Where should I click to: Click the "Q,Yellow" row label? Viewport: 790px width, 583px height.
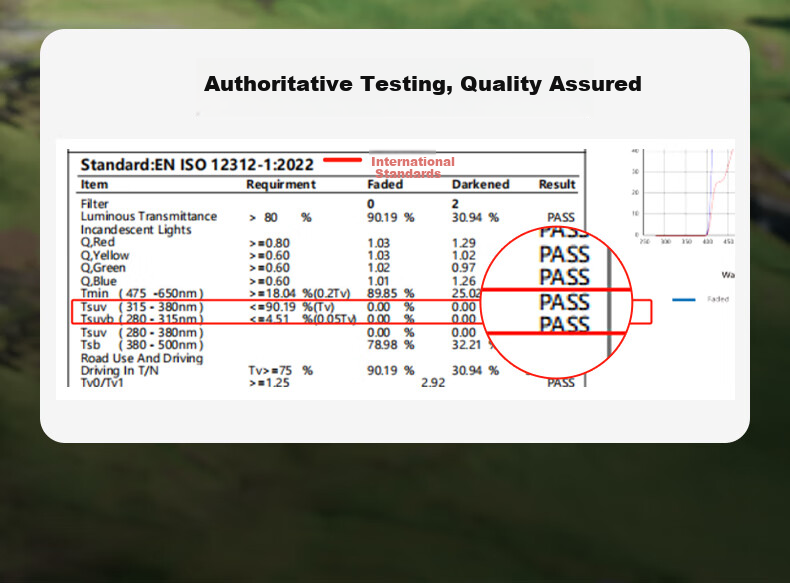pyautogui.click(x=105, y=255)
